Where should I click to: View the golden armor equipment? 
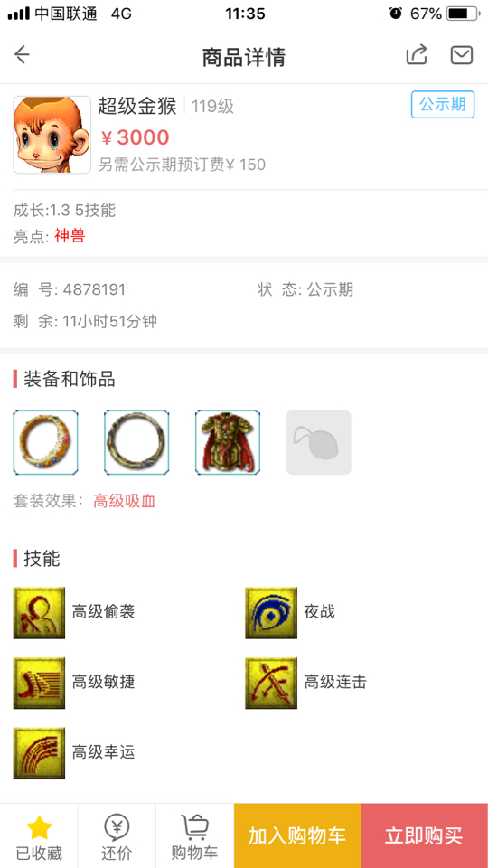point(228,442)
